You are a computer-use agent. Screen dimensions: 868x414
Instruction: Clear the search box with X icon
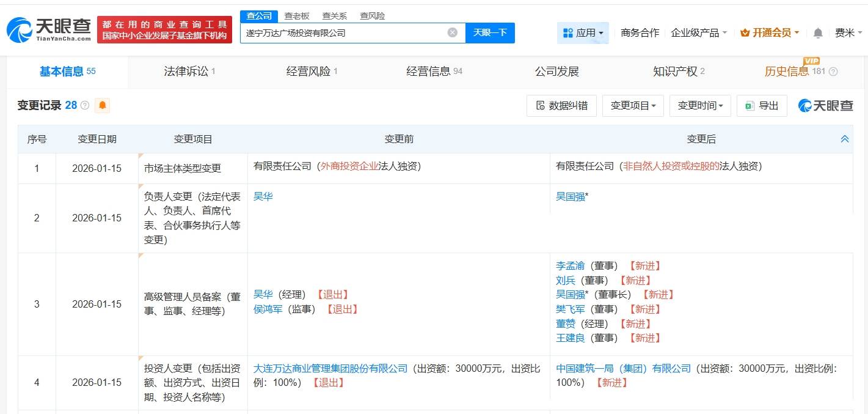[452, 32]
